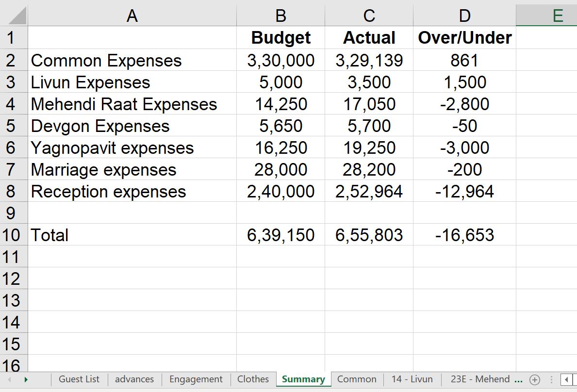Select column C header
The height and width of the screenshot is (392, 577).
click(x=369, y=16)
